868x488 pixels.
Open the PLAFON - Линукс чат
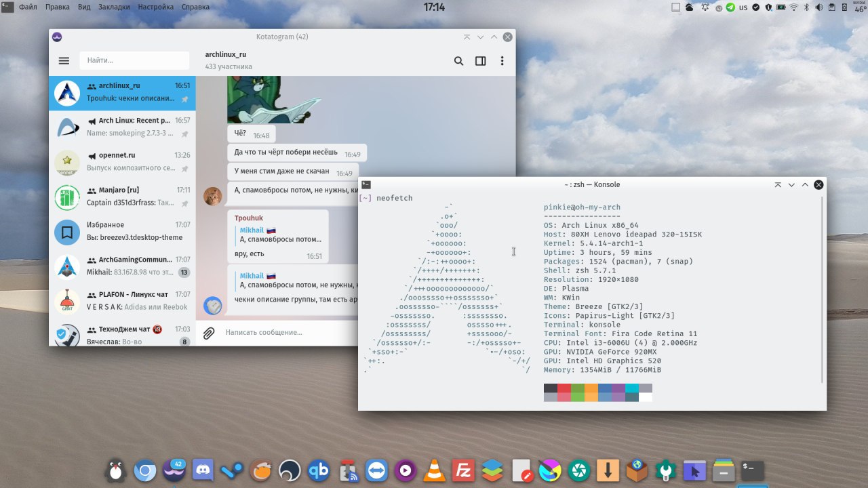click(x=122, y=300)
